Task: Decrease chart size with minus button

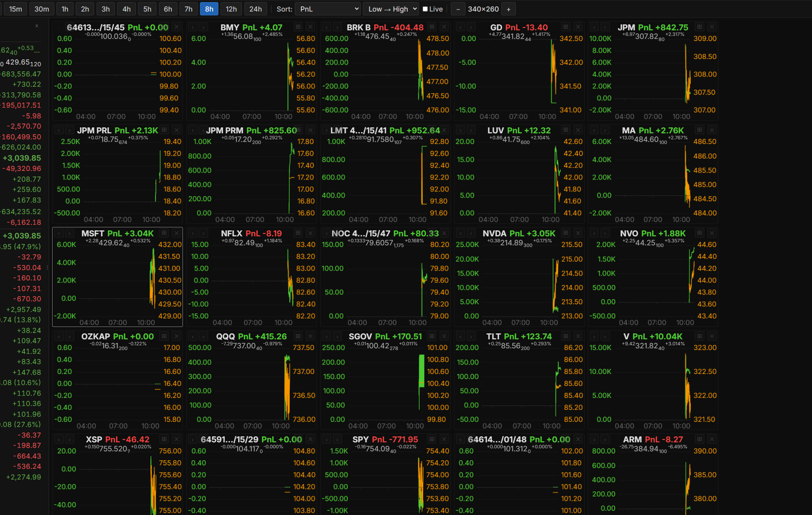Action: pyautogui.click(x=458, y=9)
